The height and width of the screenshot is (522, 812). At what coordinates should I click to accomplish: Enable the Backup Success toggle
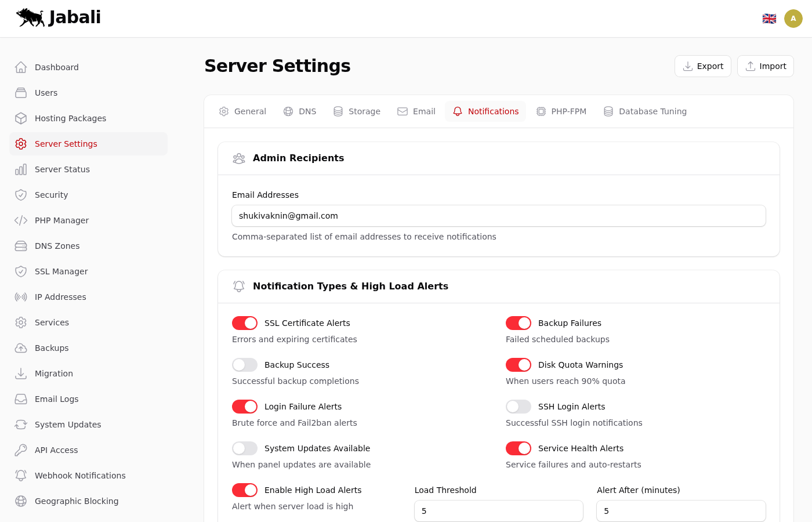click(x=245, y=365)
